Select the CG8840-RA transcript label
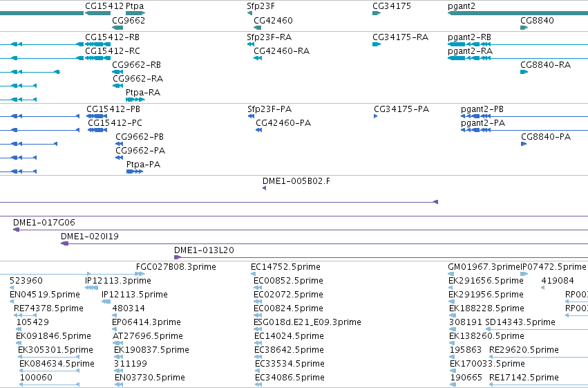Screen dimensions: 588x388 pos(545,65)
